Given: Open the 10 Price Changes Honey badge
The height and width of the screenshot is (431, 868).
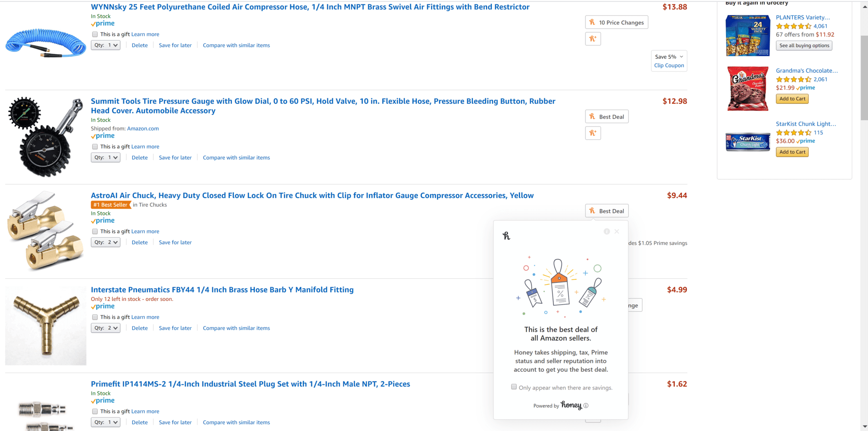Looking at the screenshot, I should [617, 22].
